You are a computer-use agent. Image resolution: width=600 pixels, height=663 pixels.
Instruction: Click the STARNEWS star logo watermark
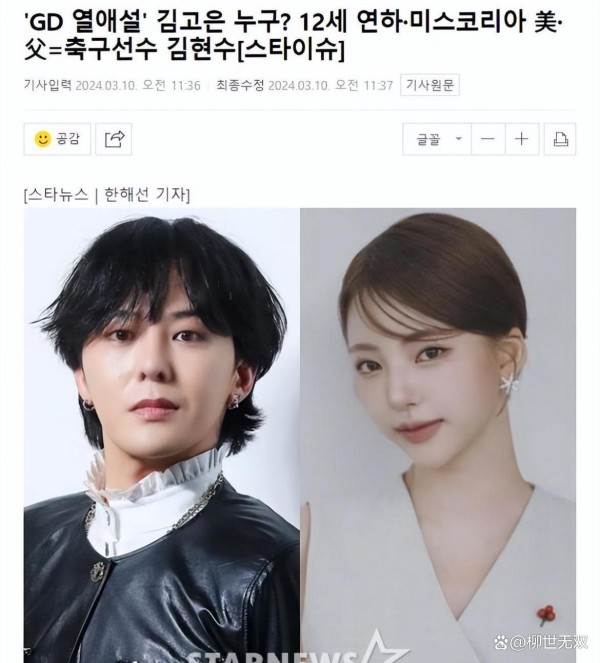pyautogui.click(x=298, y=650)
